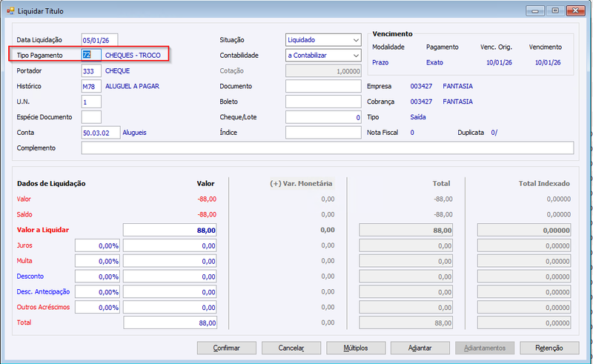Click the empty Espécie Documento field
Viewport: 593px width, 364px height.
[x=91, y=117]
